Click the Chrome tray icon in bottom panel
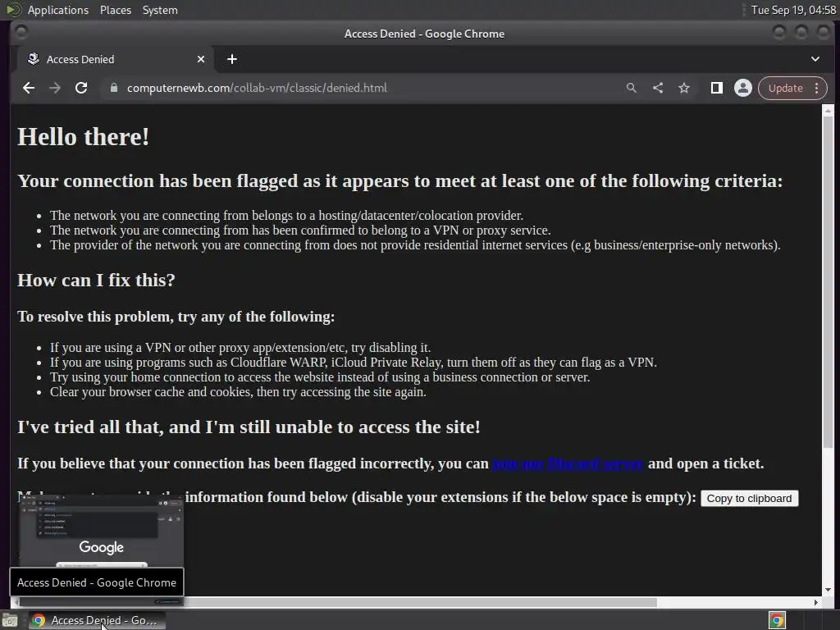840x630 pixels. click(x=777, y=620)
